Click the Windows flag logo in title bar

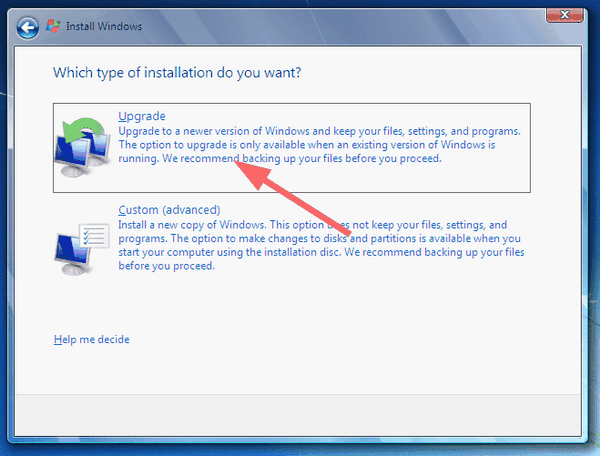pyautogui.click(x=53, y=26)
